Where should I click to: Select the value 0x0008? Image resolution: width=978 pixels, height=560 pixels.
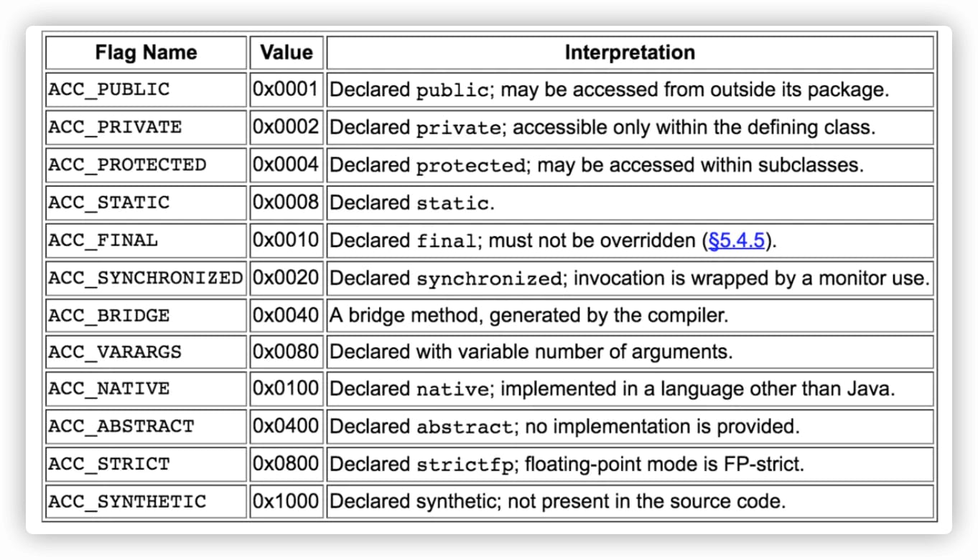click(x=286, y=202)
